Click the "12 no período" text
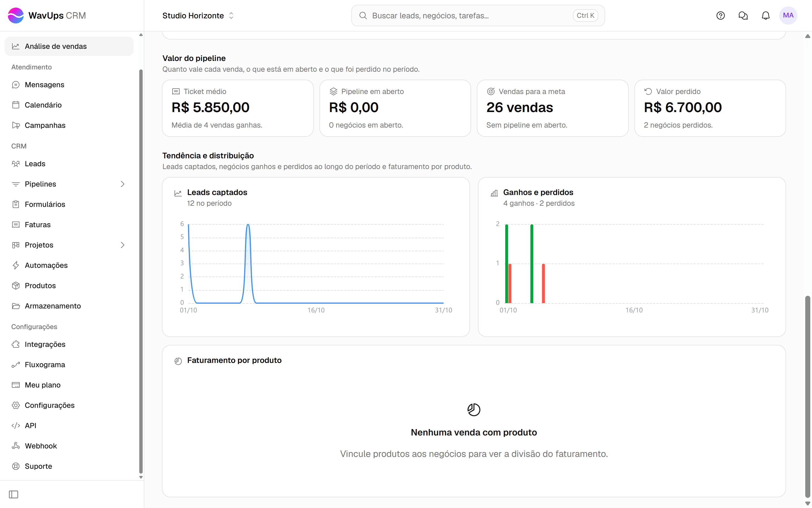 point(209,203)
